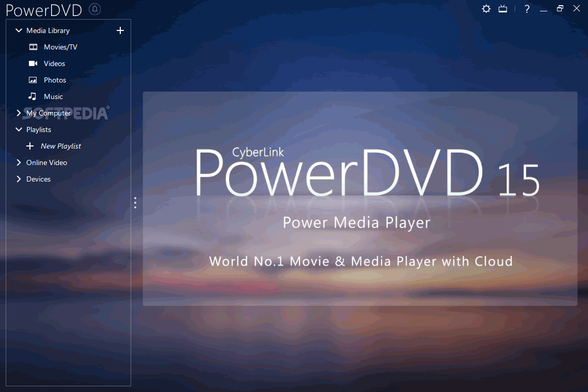This screenshot has width=588, height=392.
Task: Collapse the Media Library section chevron
Action: pos(19,30)
